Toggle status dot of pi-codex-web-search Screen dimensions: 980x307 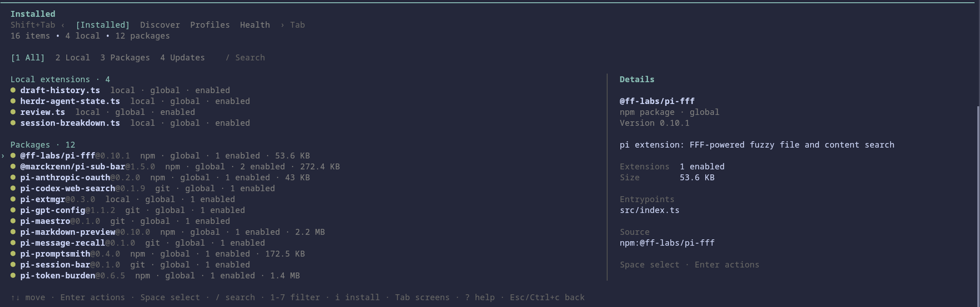tap(13, 188)
